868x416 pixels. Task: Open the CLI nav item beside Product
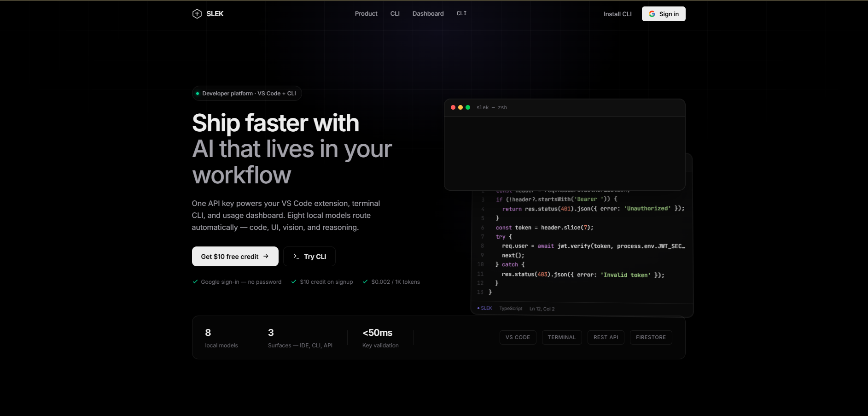pyautogui.click(x=395, y=14)
